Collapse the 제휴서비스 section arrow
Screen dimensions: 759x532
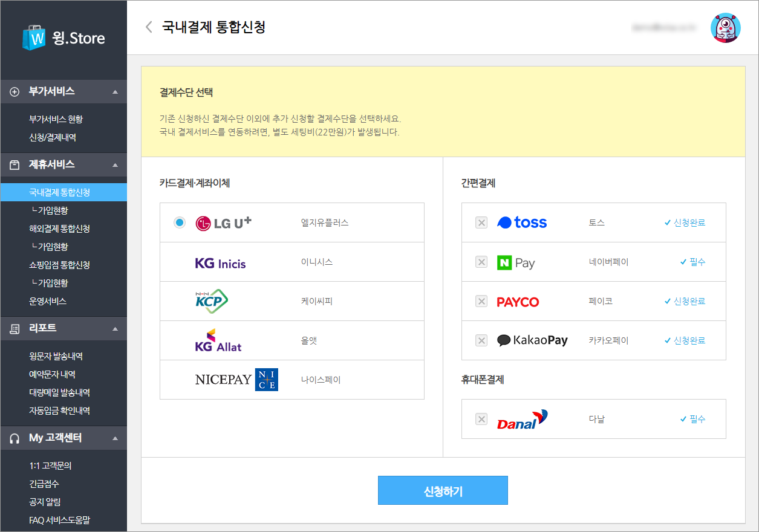click(115, 165)
